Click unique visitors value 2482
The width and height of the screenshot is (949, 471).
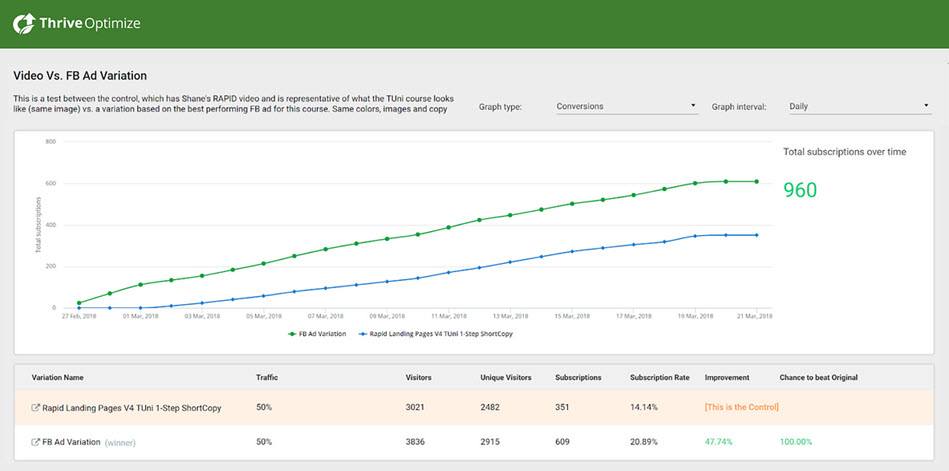point(490,407)
